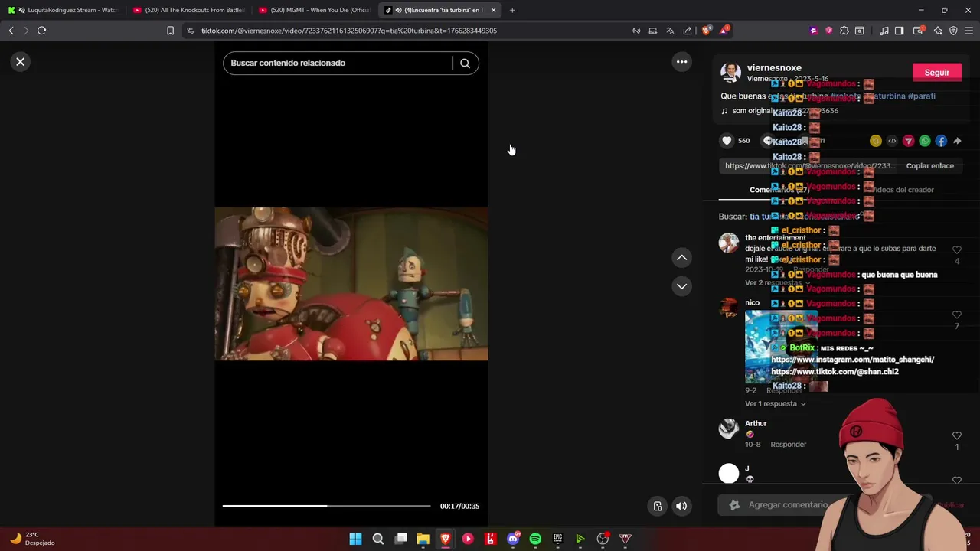Open weather widget showing 23°C Despejado
Viewport: 980px width, 551px height.
(31, 539)
